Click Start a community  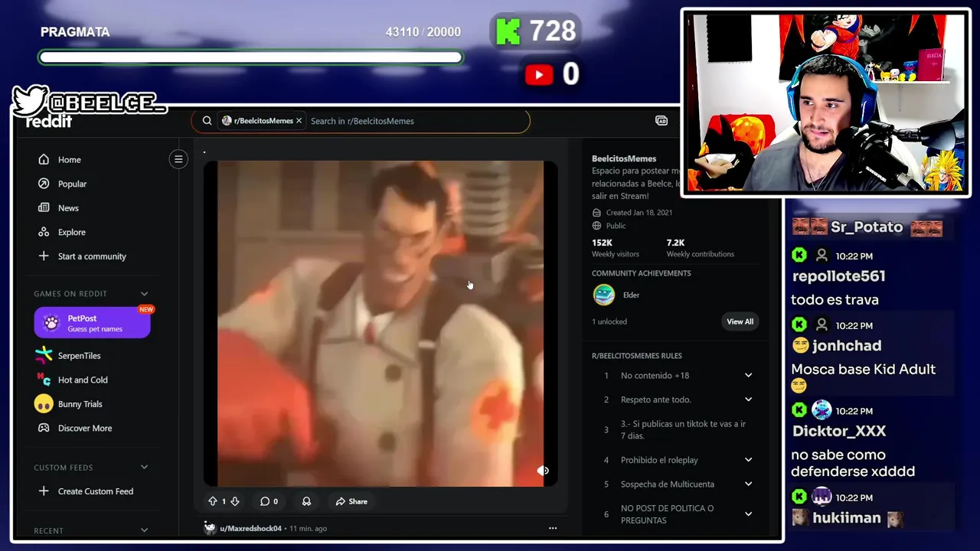pyautogui.click(x=92, y=256)
